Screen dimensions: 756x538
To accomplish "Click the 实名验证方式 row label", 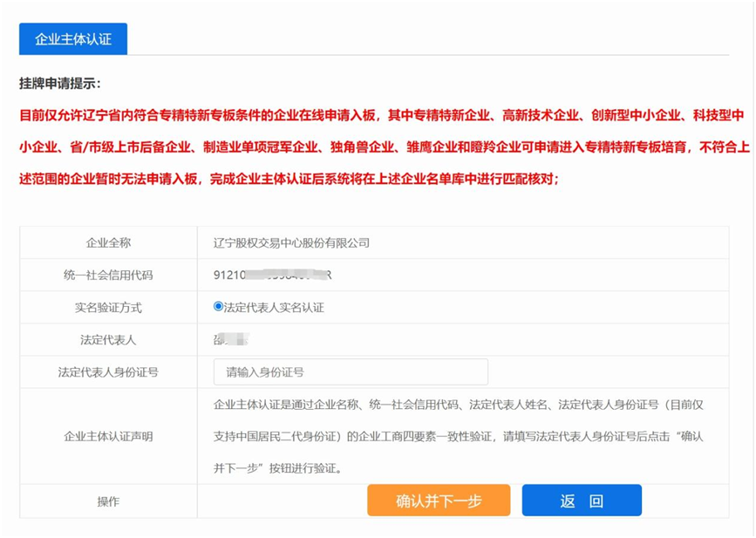I will (x=108, y=307).
